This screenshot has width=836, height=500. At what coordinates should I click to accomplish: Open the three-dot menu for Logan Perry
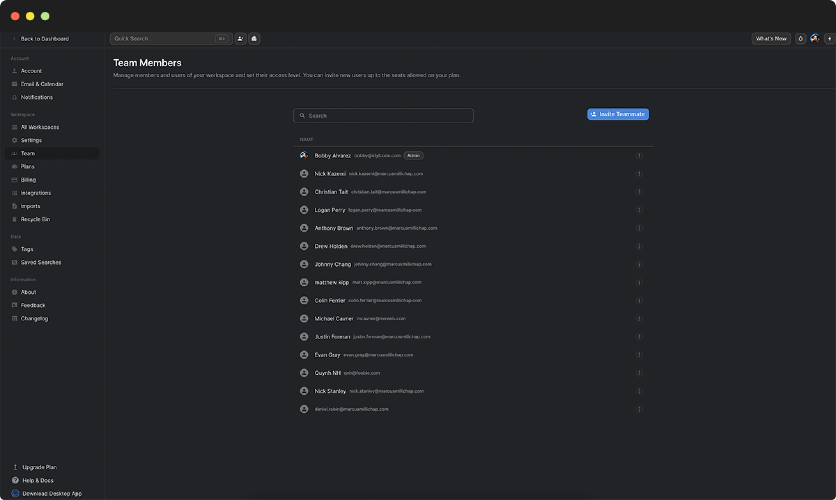pyautogui.click(x=639, y=210)
